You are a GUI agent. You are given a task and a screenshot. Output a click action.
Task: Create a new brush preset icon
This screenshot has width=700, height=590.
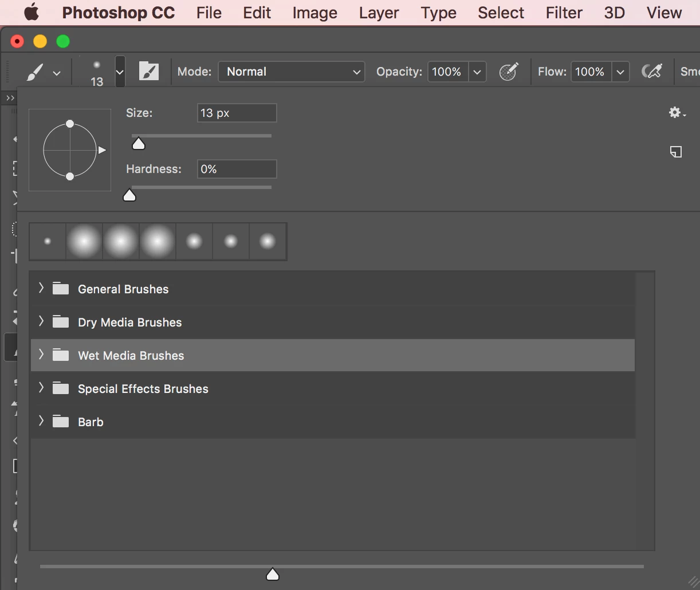tap(676, 152)
